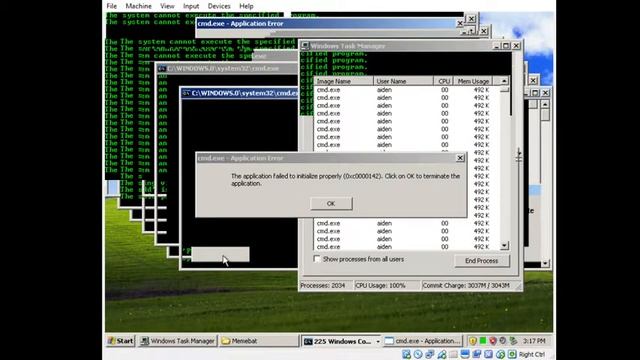Viewport: 640px width, 360px height.
Task: Open the View menu
Action: point(167,6)
